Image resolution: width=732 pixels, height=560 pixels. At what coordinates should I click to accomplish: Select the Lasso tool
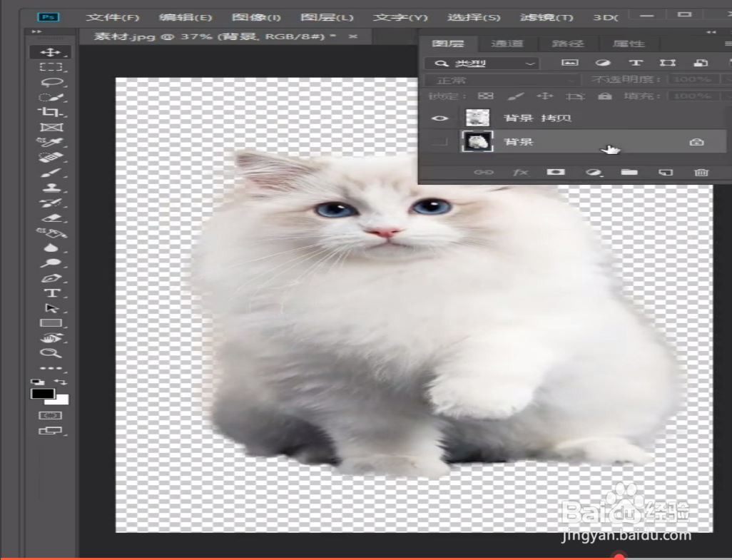click(x=51, y=83)
